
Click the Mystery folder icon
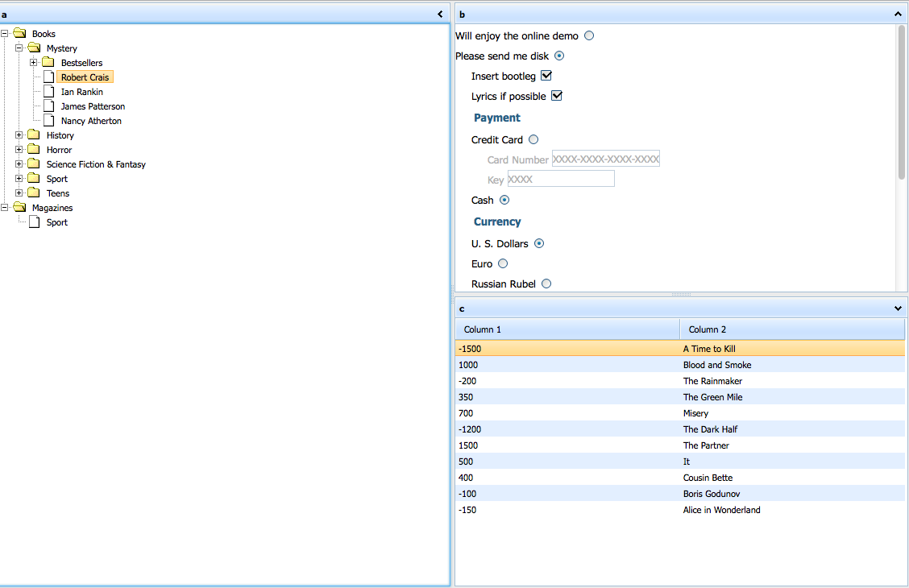[34, 48]
